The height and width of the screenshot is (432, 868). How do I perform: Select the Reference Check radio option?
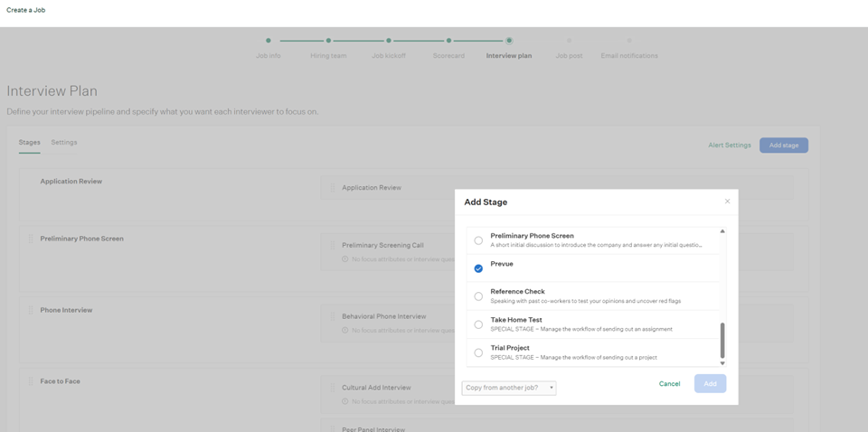(x=478, y=296)
